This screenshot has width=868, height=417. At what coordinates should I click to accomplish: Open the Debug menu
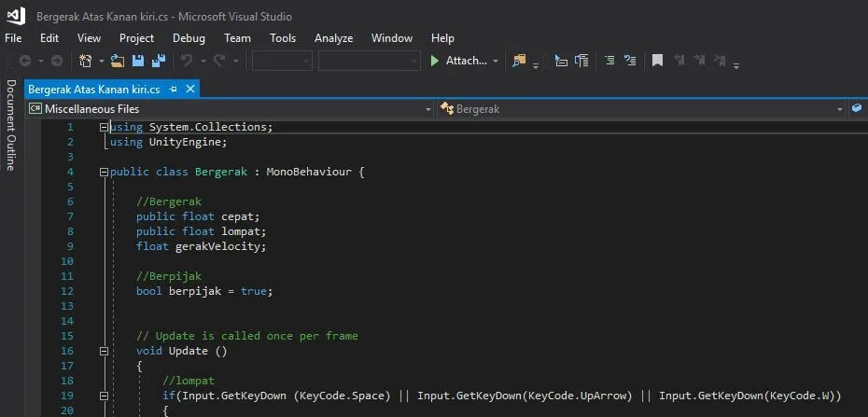(x=189, y=38)
